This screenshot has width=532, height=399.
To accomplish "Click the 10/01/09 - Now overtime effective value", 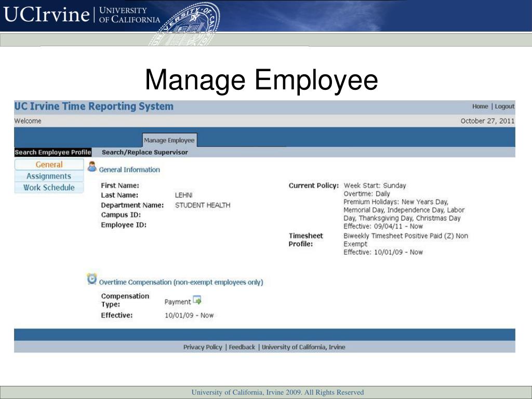I will point(189,315).
